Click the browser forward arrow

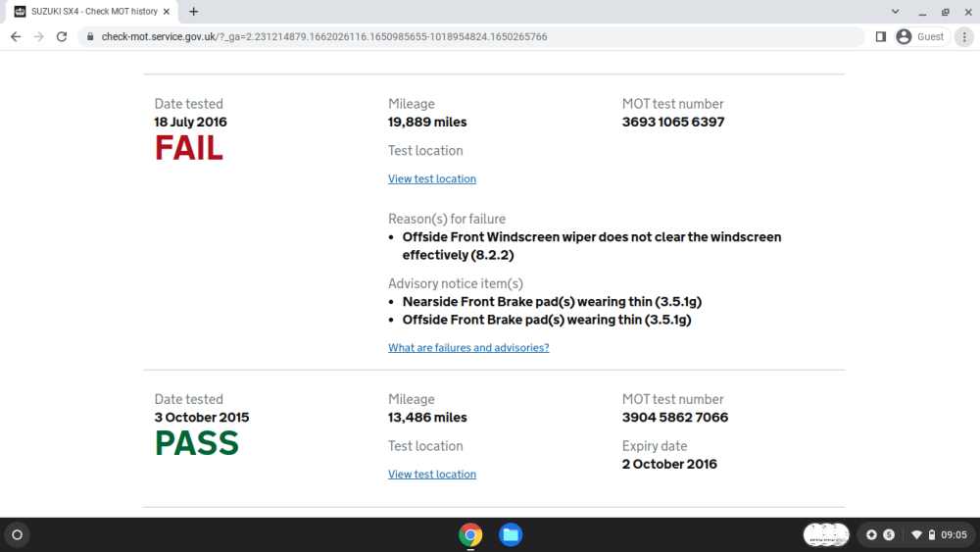coord(39,37)
